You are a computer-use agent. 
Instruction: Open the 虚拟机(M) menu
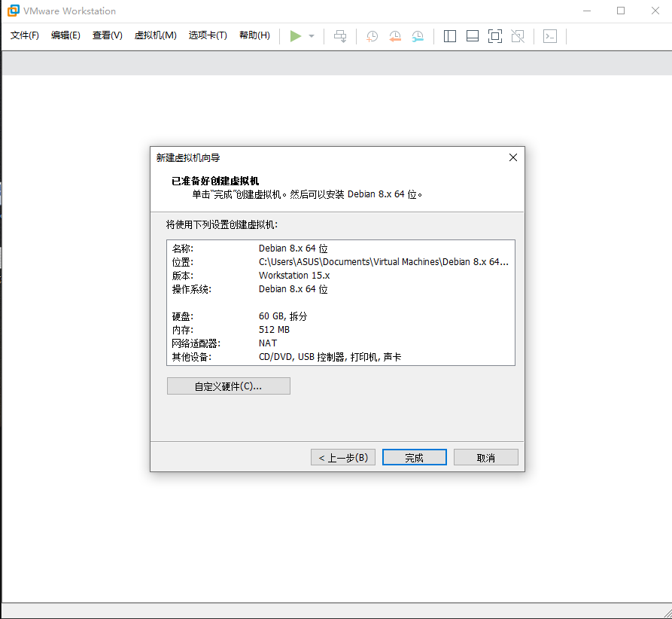155,35
